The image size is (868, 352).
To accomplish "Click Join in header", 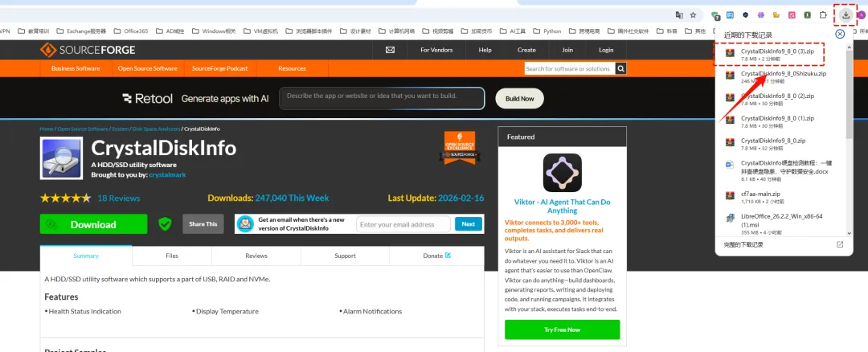I will [x=567, y=50].
